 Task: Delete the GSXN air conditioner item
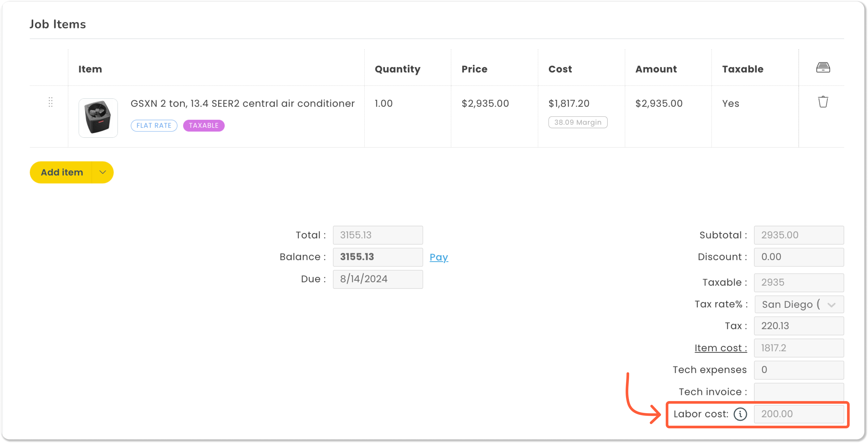pos(822,102)
